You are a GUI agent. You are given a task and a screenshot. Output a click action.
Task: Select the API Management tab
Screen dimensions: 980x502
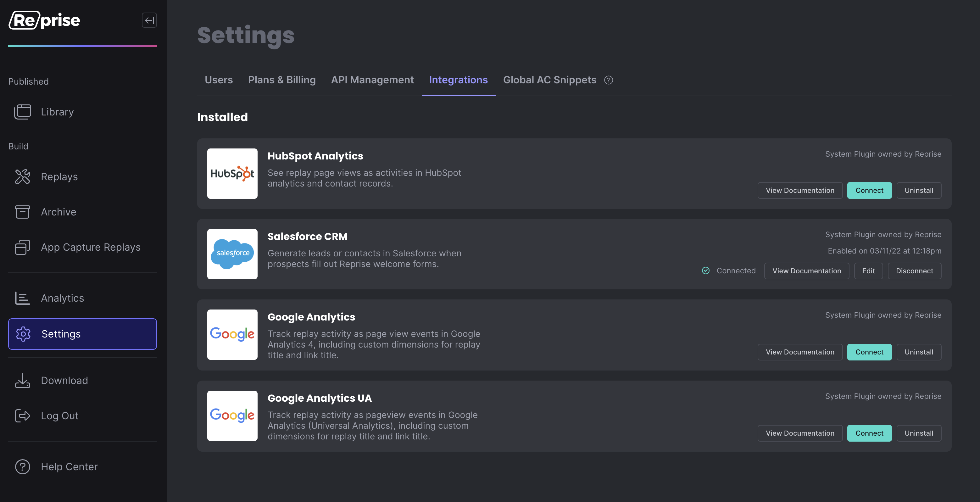click(372, 80)
